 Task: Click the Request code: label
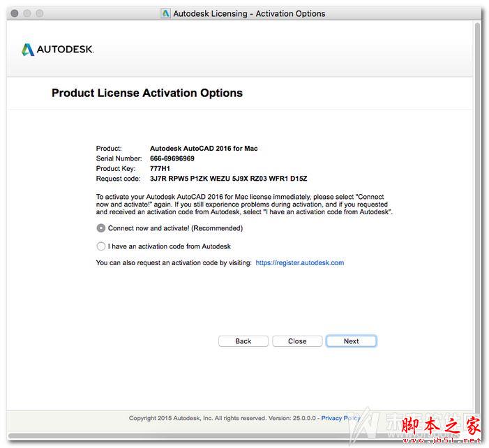tap(118, 179)
